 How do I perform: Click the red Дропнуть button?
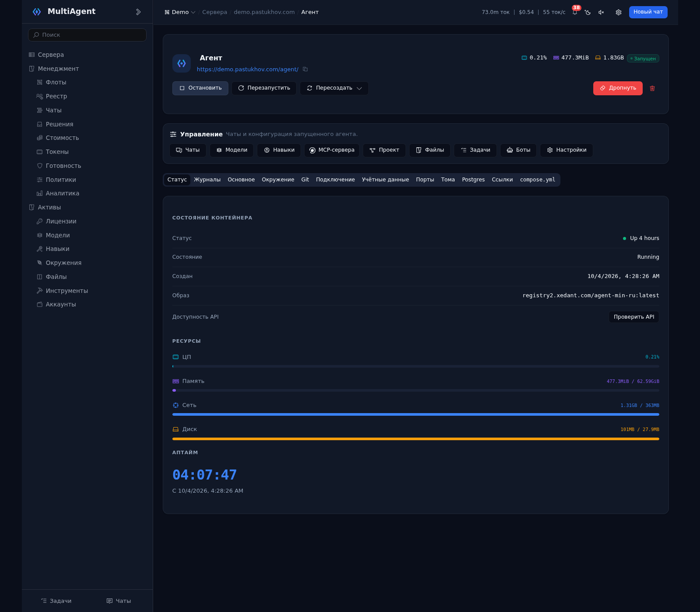[x=618, y=88]
